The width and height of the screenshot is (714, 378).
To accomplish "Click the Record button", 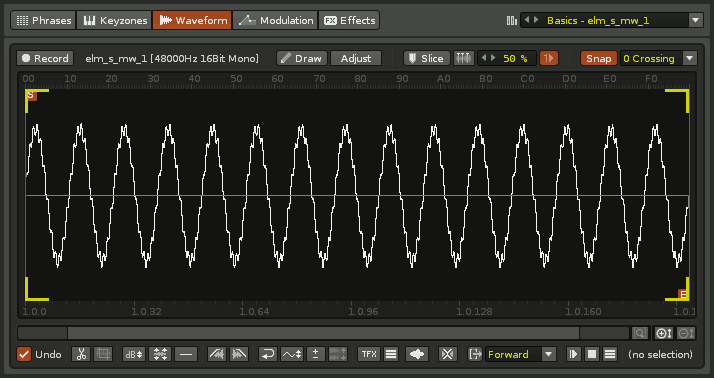I will pos(45,58).
